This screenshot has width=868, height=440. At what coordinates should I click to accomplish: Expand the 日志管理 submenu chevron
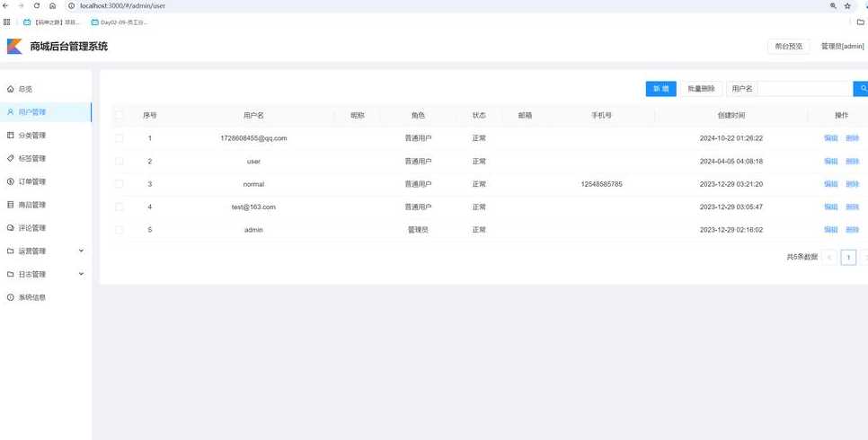pyautogui.click(x=82, y=274)
